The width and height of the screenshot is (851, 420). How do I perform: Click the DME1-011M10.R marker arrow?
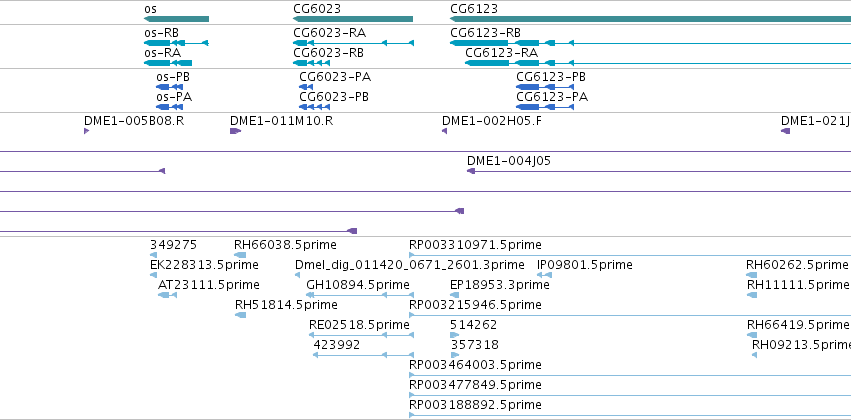[236, 131]
